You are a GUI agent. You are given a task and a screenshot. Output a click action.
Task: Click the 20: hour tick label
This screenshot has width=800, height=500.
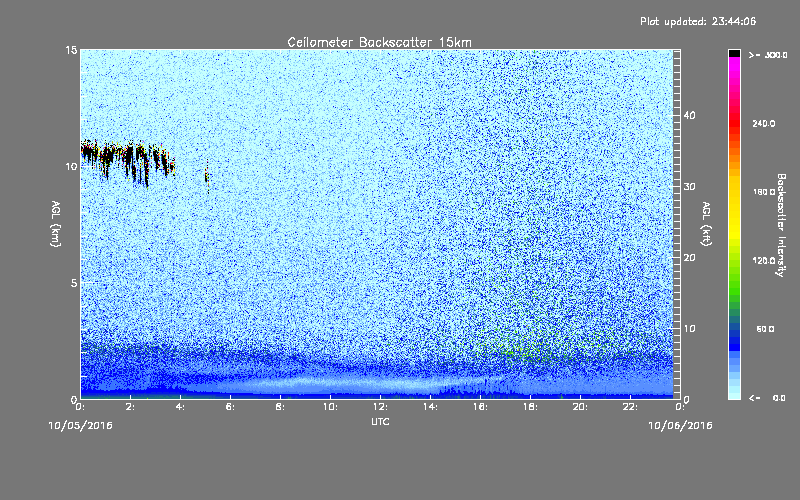[x=580, y=407]
